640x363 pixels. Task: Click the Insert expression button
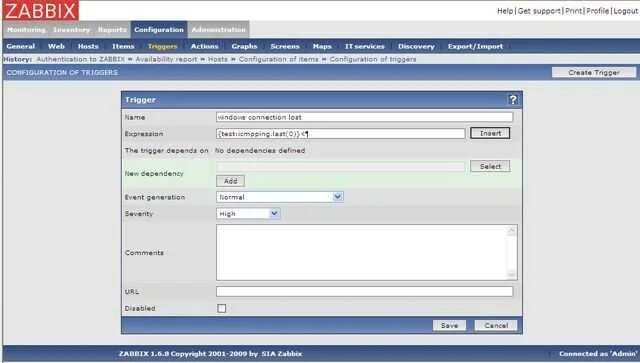[490, 133]
